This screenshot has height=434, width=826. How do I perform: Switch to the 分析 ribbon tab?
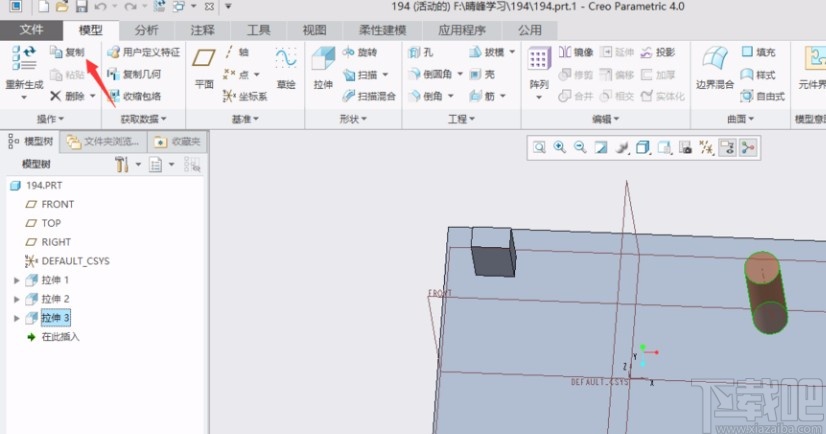point(146,31)
